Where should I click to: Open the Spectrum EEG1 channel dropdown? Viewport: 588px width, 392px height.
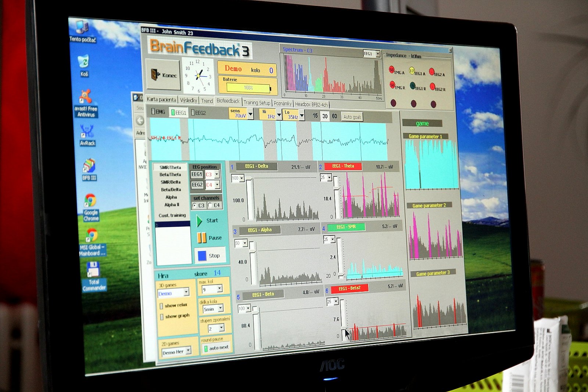coord(378,54)
